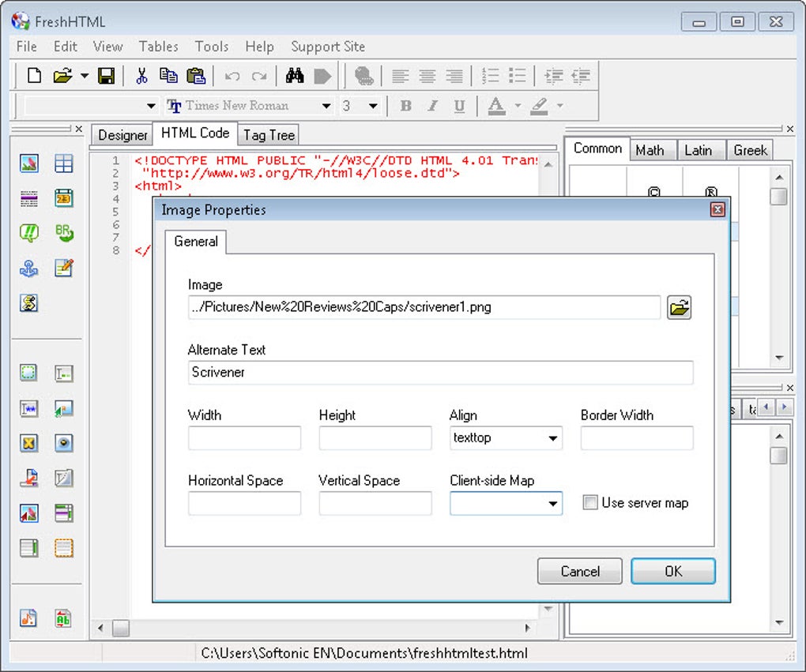Click the horizontal scrollbar thumb in the code editor
Image resolution: width=806 pixels, height=672 pixels.
coord(121,628)
